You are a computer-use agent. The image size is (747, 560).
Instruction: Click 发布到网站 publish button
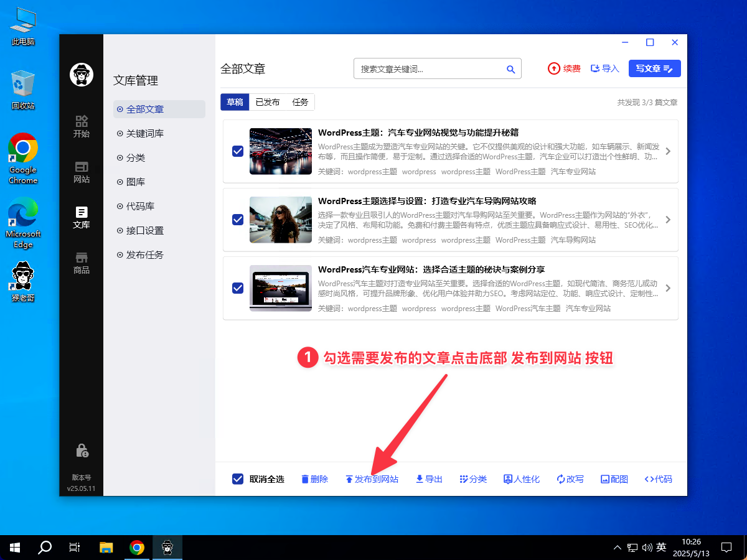(x=372, y=479)
